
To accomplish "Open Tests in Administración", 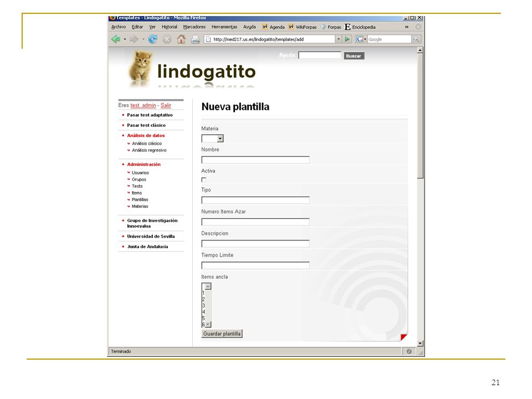I will coord(137,186).
